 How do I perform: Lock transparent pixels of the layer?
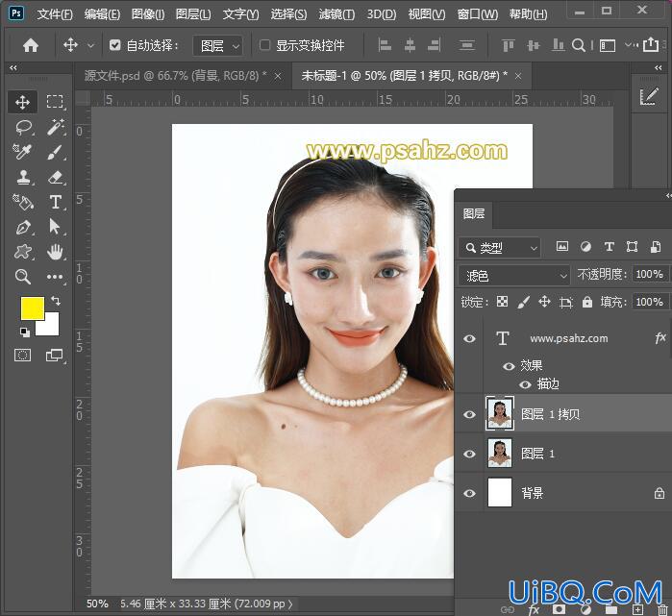502,302
